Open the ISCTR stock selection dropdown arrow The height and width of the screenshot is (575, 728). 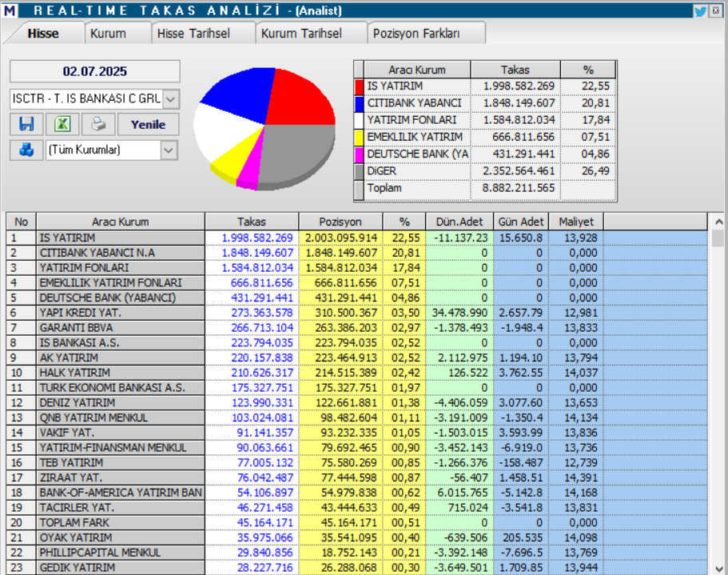tap(171, 99)
